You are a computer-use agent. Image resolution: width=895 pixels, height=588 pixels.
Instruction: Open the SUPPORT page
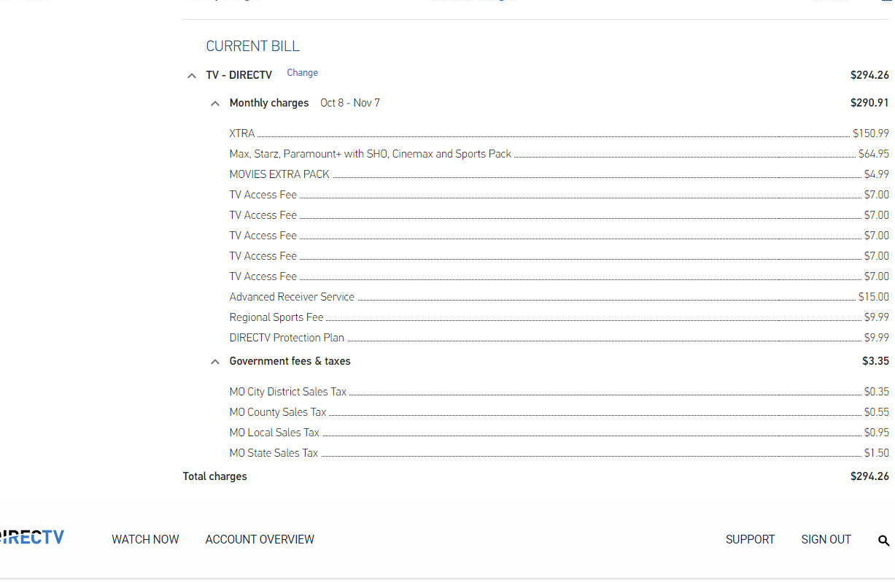point(750,540)
